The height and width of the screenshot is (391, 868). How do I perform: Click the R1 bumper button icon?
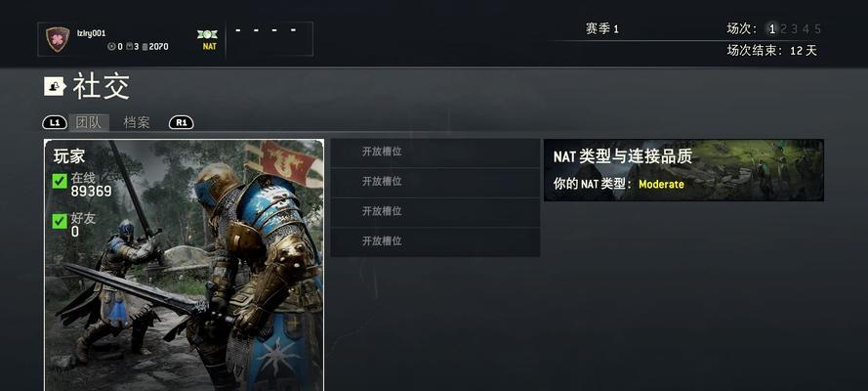(181, 122)
